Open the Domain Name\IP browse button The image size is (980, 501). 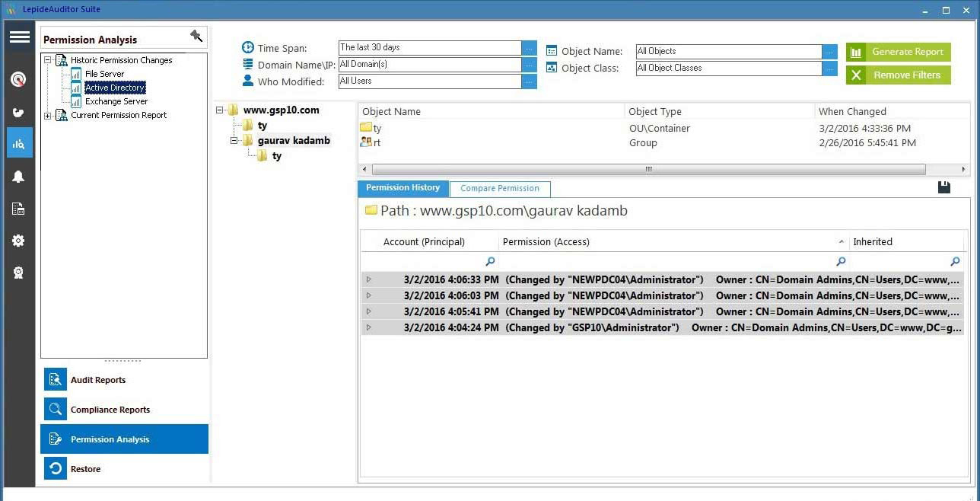[x=529, y=64]
